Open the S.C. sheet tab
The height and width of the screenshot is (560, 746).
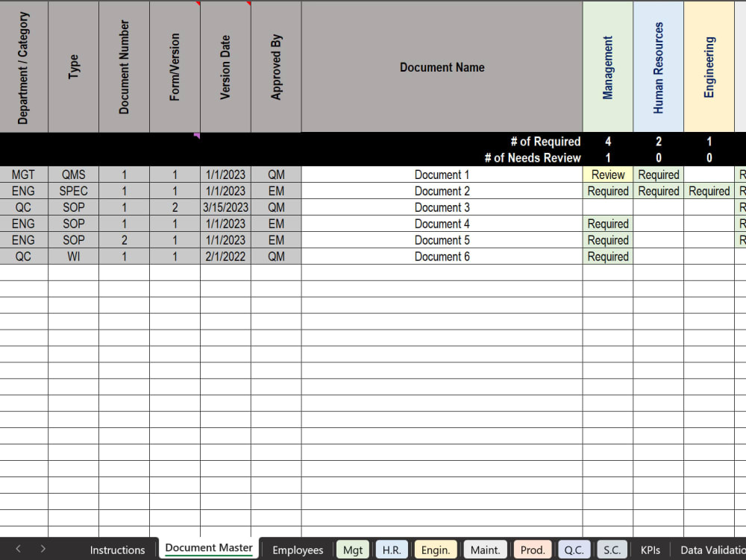click(x=612, y=550)
